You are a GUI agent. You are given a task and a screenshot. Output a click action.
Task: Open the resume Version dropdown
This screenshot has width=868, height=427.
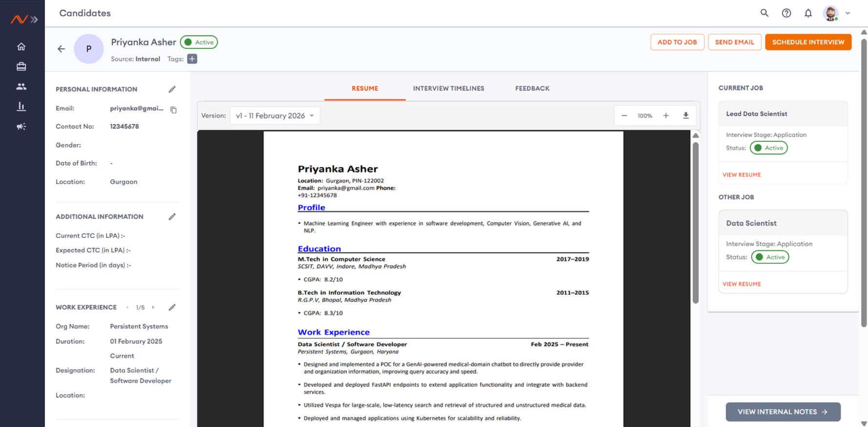click(275, 116)
